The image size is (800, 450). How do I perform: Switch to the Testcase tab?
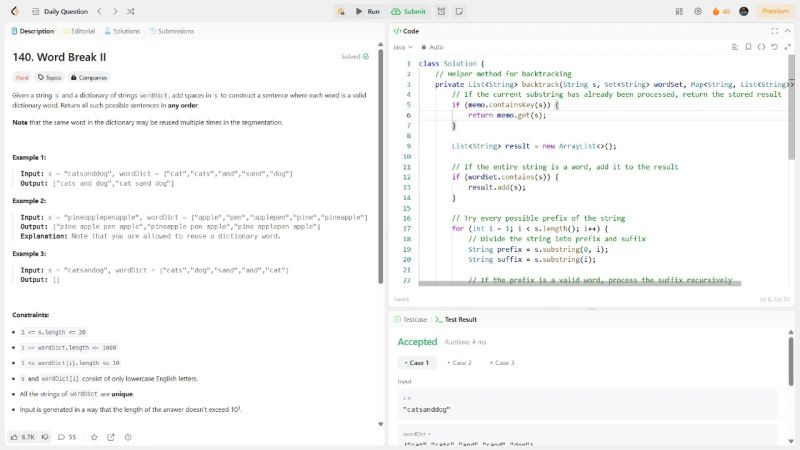(411, 319)
